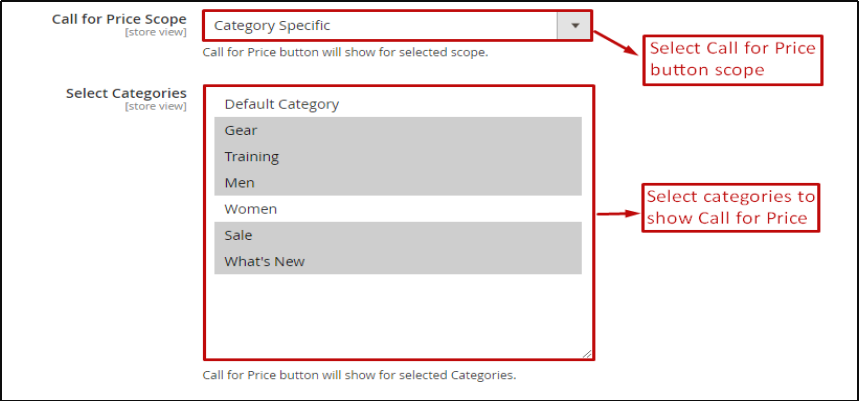Image resolution: width=859 pixels, height=401 pixels.
Task: Click the dropdown arrow beside Category Specific
Action: point(574,26)
